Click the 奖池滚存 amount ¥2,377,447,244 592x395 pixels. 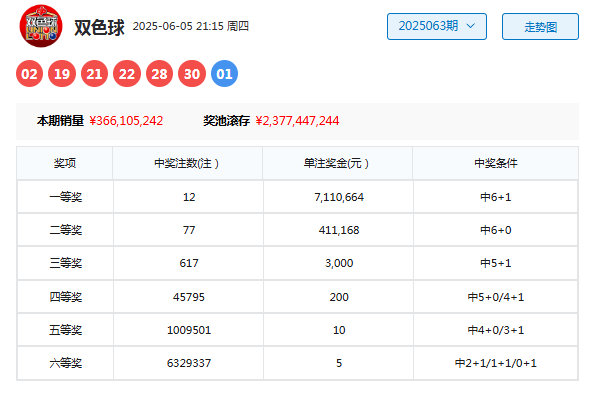point(297,121)
